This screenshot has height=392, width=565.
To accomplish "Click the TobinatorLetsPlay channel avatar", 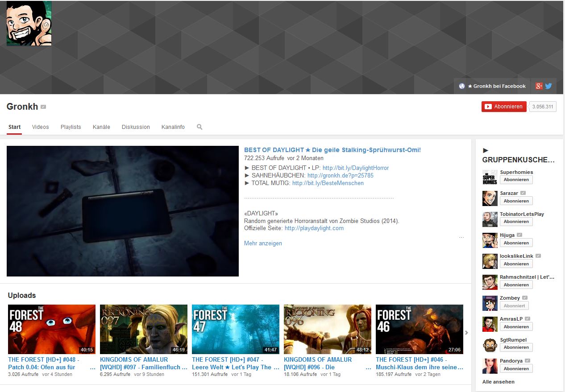I will [x=490, y=219].
